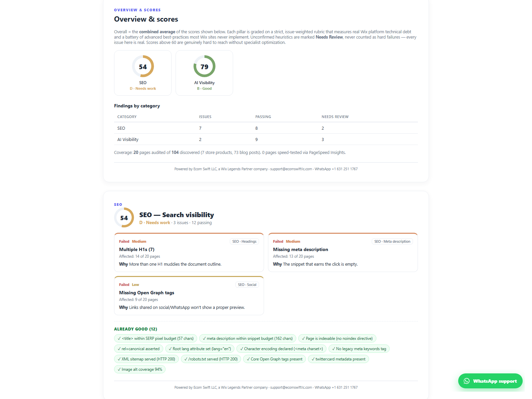Click the Image alt coverage 94% chip
This screenshot has height=399, width=532.
click(140, 369)
